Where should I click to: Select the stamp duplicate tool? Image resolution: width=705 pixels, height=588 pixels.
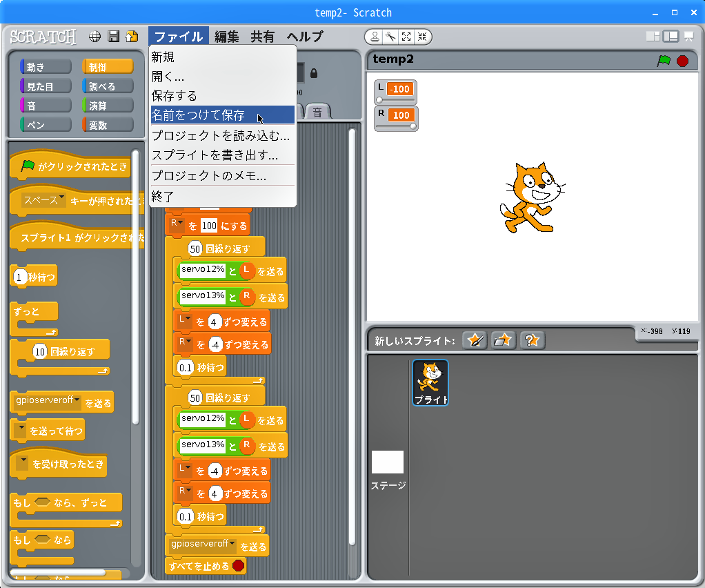[x=375, y=37]
